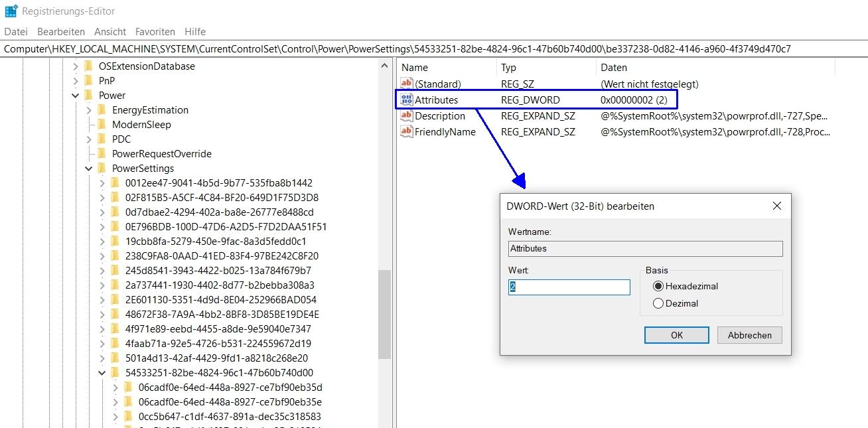Select the PnP folder icon

89,81
